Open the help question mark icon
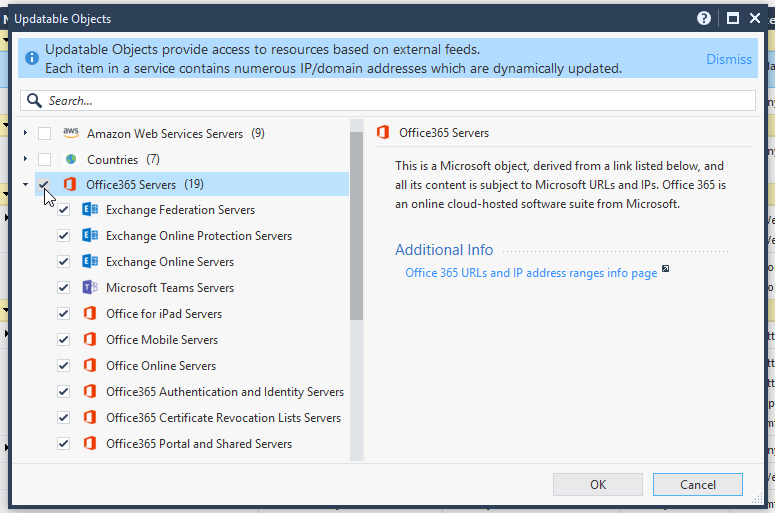775x513 pixels. 704,19
